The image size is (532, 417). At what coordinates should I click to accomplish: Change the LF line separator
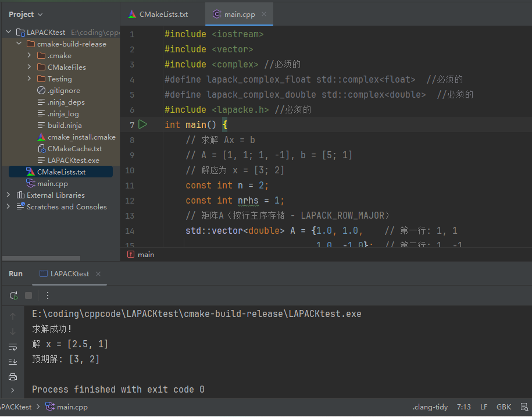click(x=484, y=407)
